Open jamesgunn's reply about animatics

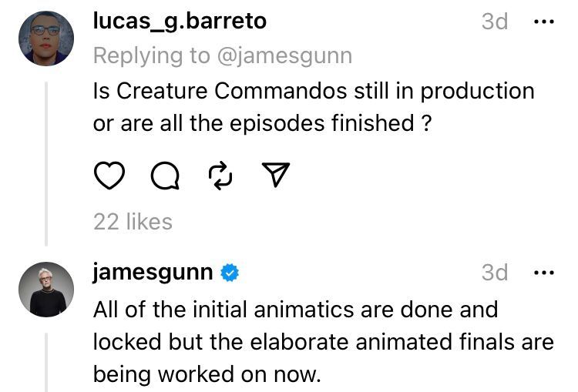pyautogui.click(x=322, y=342)
